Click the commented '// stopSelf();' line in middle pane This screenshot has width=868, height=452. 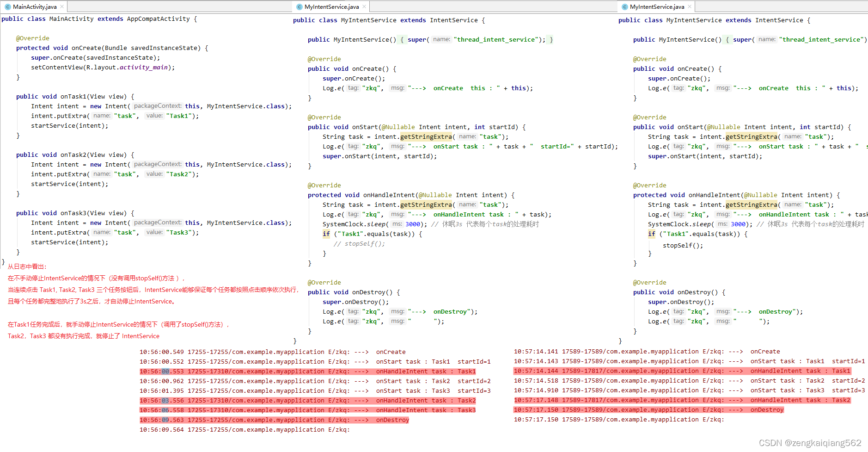[359, 244]
